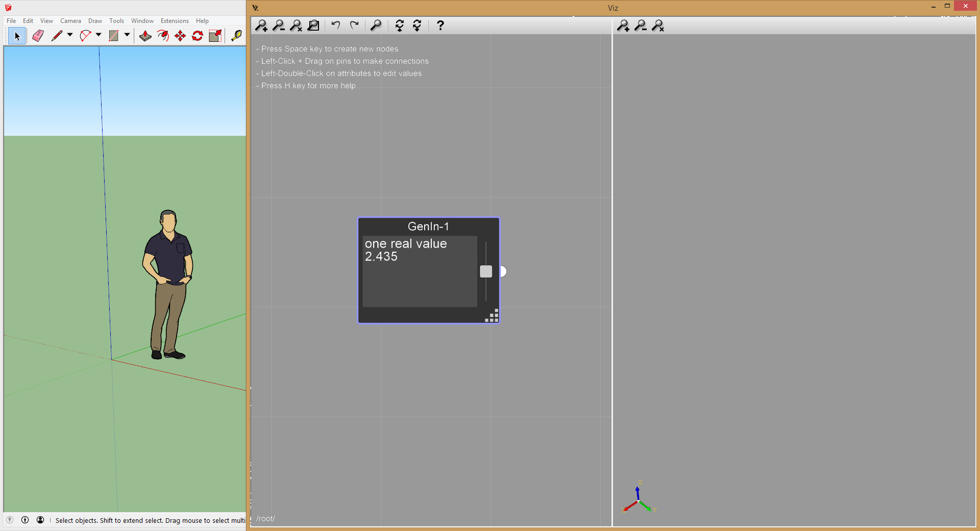Open the Camera menu
The width and height of the screenshot is (980, 531).
point(70,21)
